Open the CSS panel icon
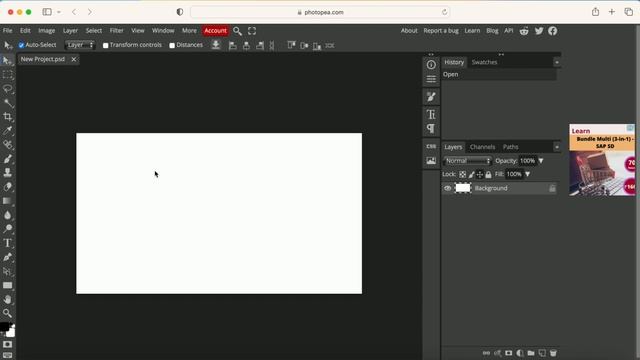 point(431,146)
